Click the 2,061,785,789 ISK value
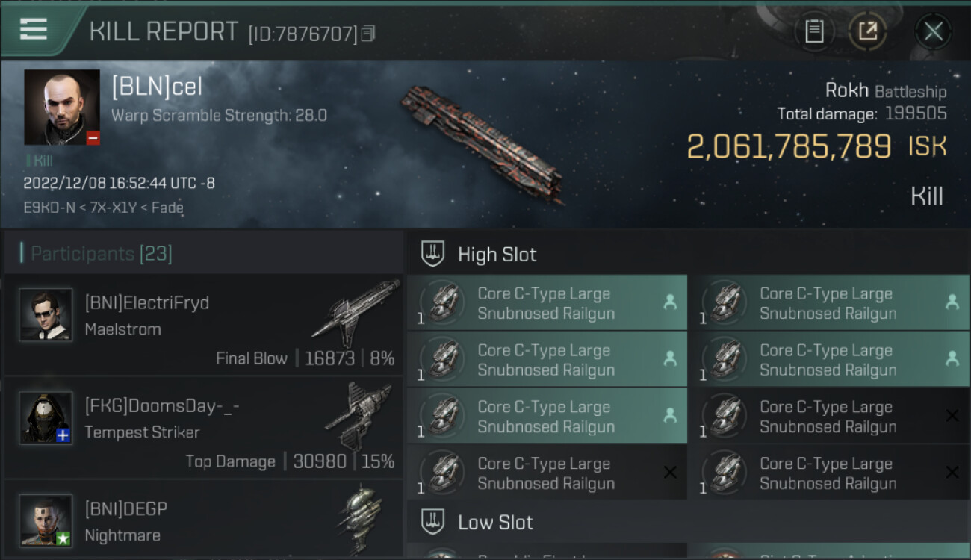Viewport: 971px width, 560px height. pos(789,146)
